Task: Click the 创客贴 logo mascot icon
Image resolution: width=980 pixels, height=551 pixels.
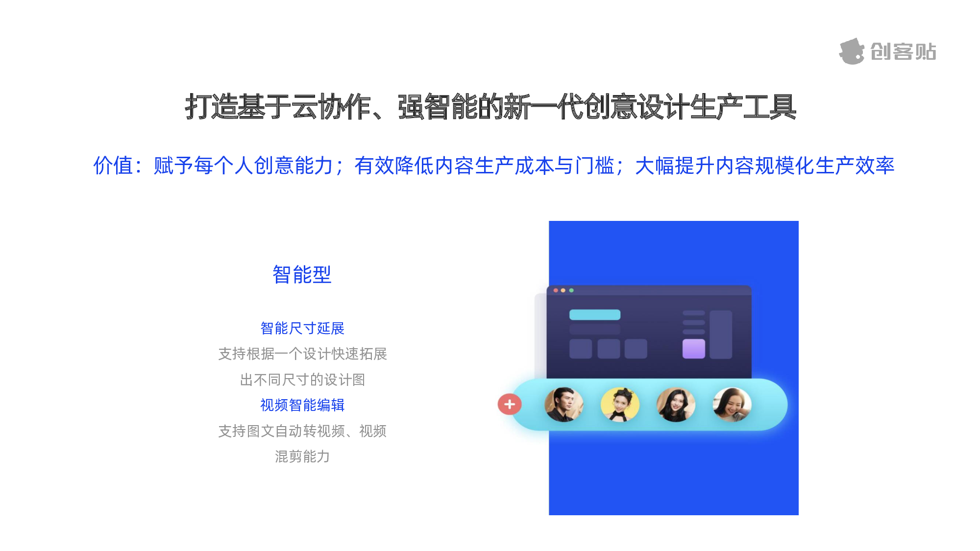Action: (x=852, y=51)
